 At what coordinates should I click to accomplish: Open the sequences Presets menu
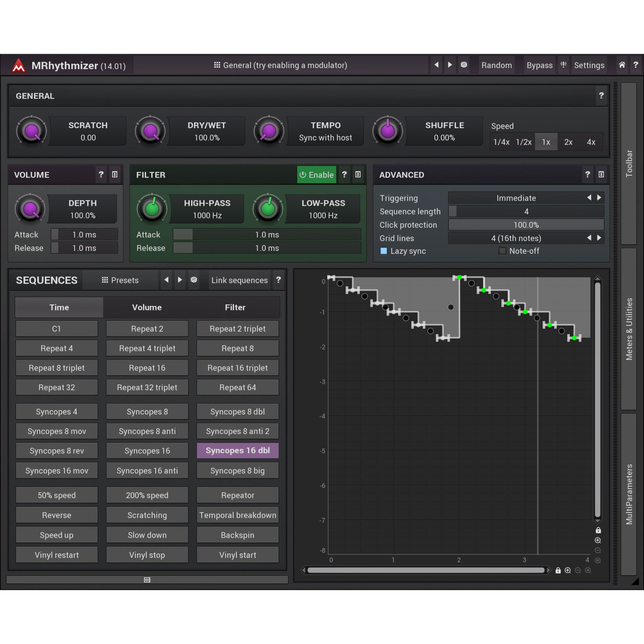pos(120,280)
